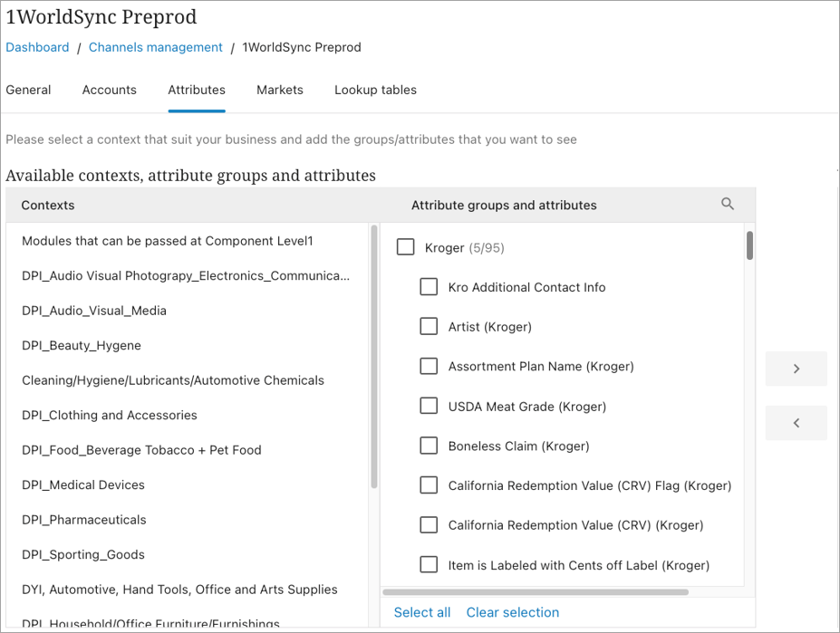Select the Boneless Claim (Kroger) checkbox
The height and width of the screenshot is (633, 840).
coord(429,446)
